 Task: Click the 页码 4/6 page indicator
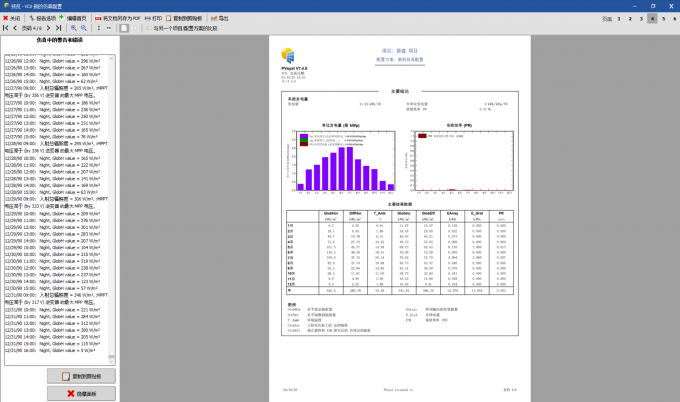32,28
